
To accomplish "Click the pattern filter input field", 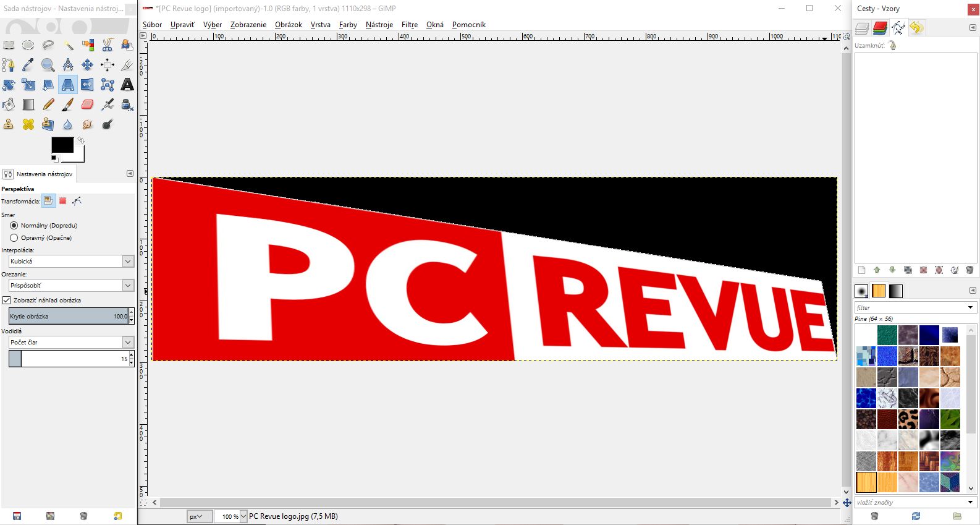I will 910,307.
